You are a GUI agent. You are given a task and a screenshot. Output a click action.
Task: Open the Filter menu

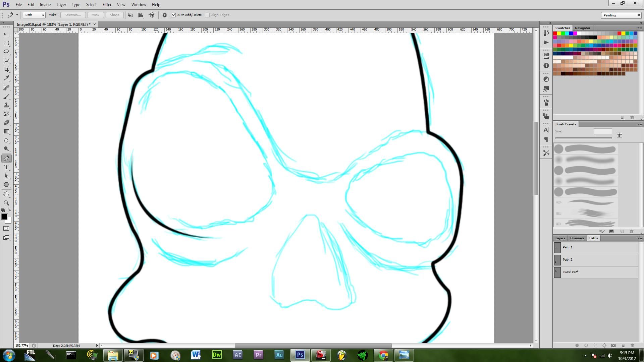(107, 5)
